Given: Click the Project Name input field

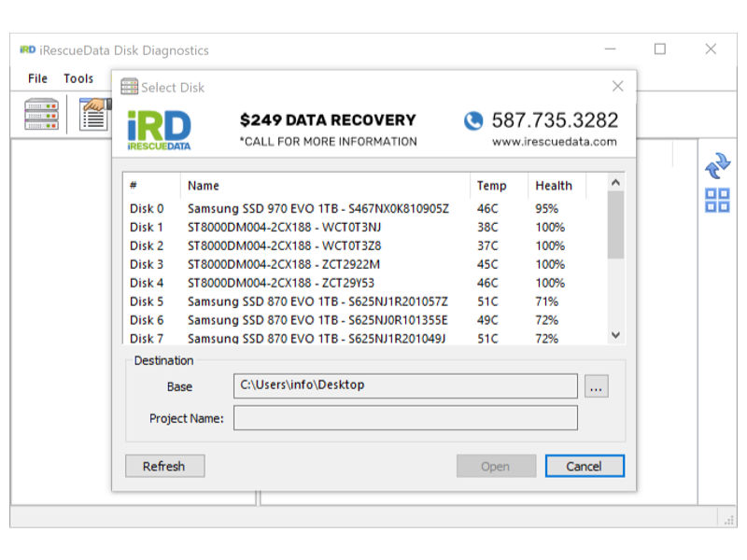Looking at the screenshot, I should pos(405,418).
